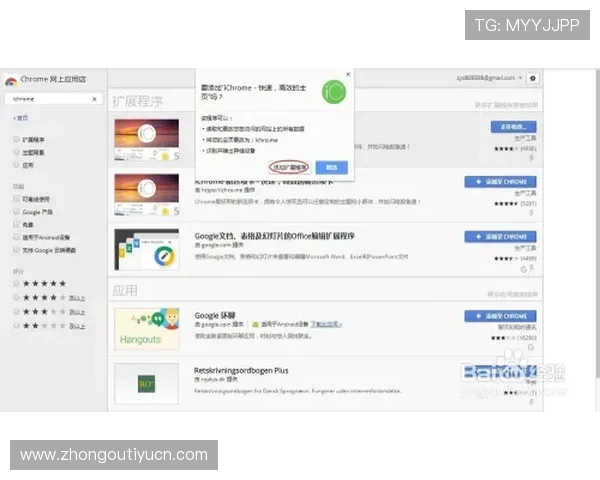The height and width of the screenshot is (480, 600).
Task: Click the share icon under the second iChrome result
Action: [x=532, y=212]
